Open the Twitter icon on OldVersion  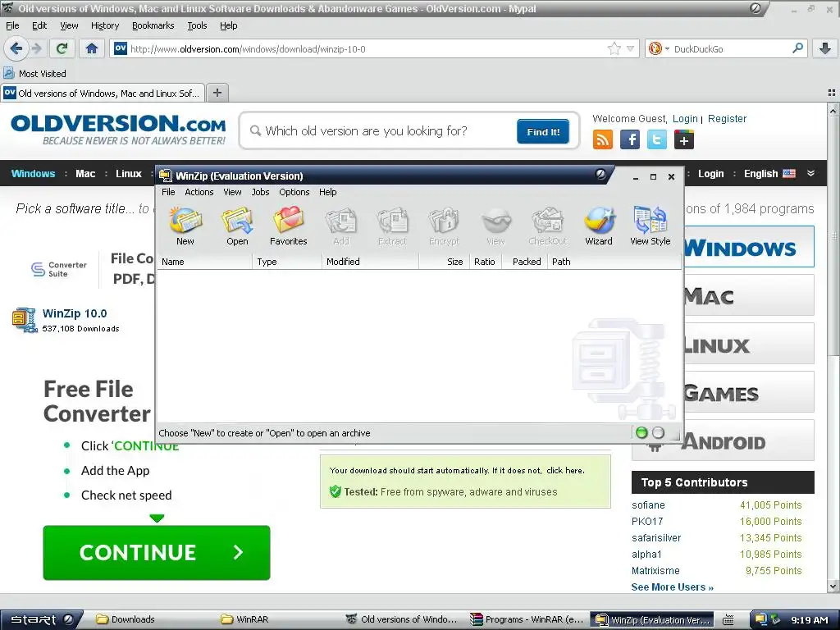click(657, 140)
